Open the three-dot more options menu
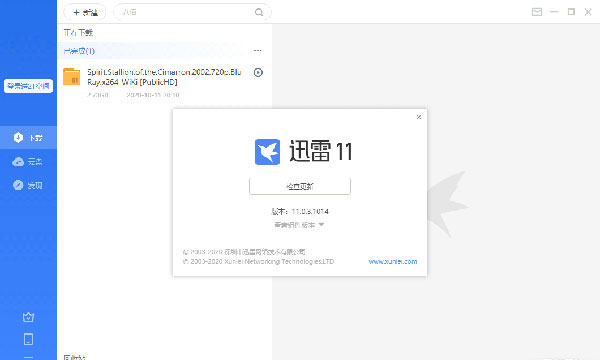The width and height of the screenshot is (600, 360). click(258, 50)
